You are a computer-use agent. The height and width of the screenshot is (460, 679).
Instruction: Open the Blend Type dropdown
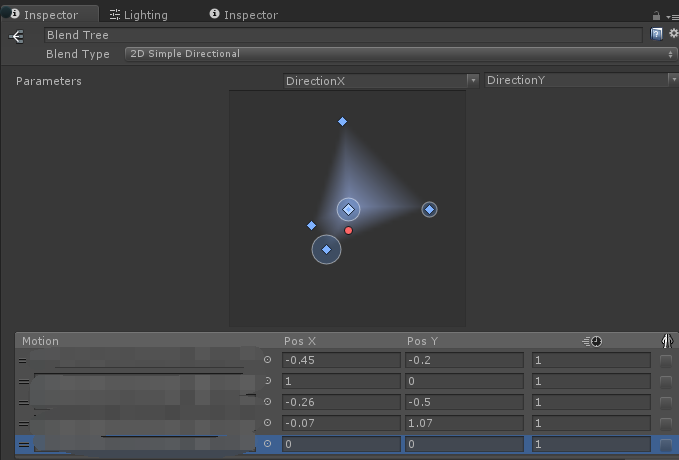coord(401,54)
